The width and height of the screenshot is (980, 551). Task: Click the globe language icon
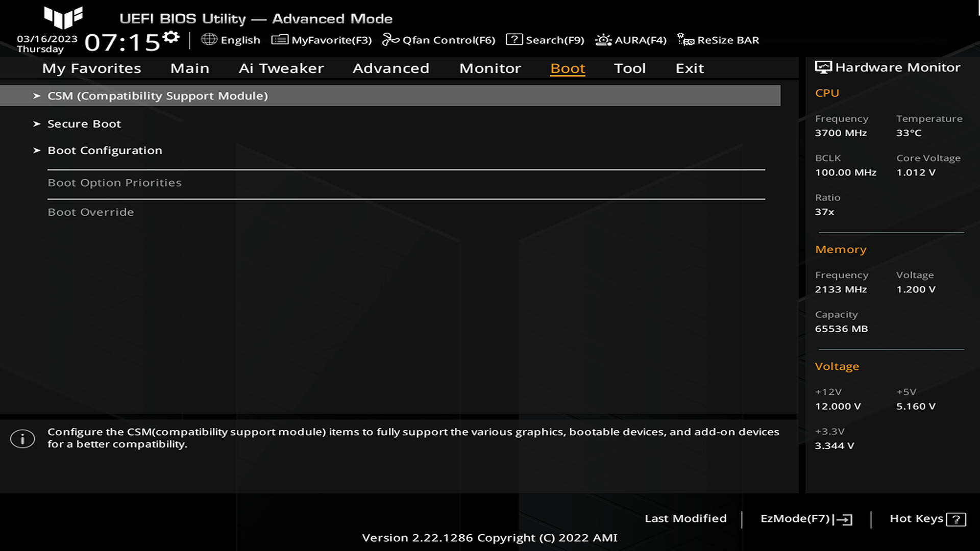coord(209,39)
